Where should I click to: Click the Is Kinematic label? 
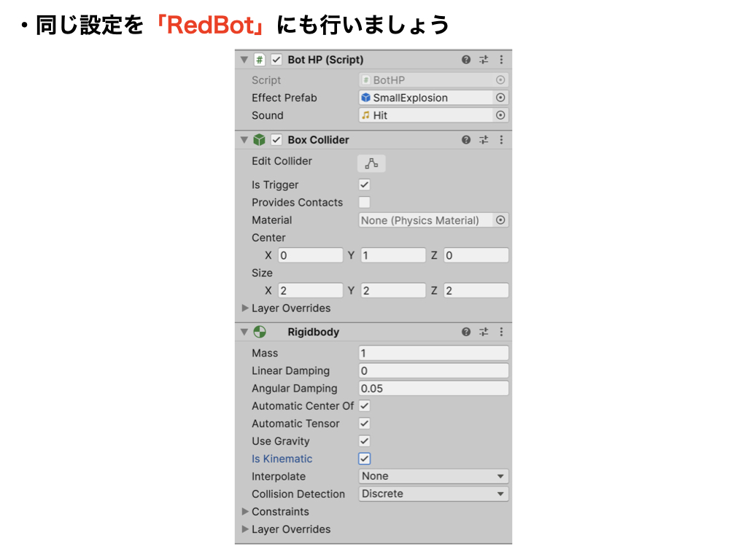pyautogui.click(x=282, y=459)
